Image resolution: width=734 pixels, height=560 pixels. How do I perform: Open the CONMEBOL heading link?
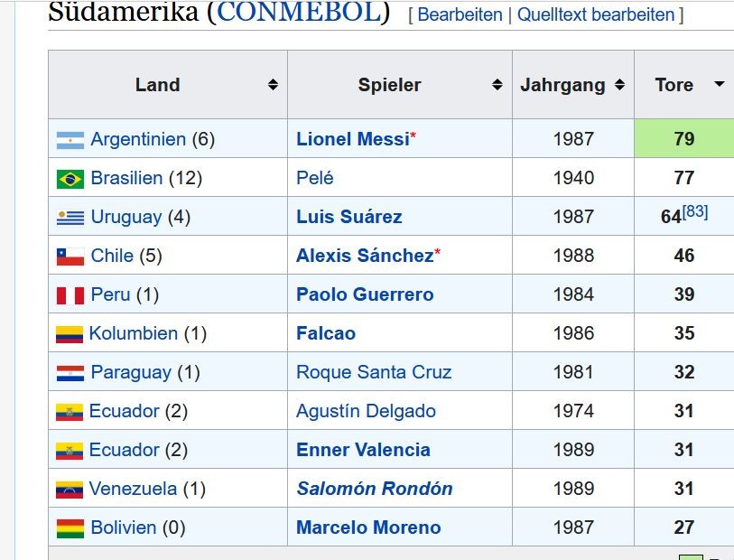[x=299, y=12]
